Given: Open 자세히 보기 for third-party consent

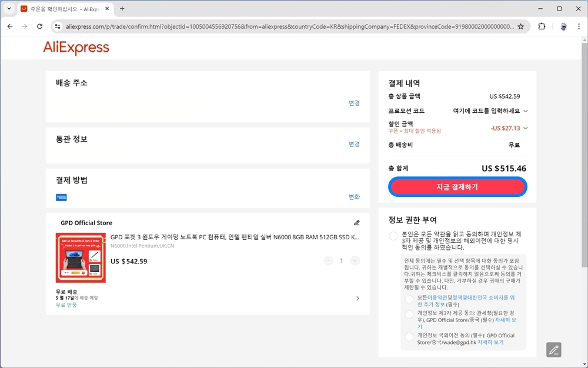Looking at the screenshot, I should [506, 320].
